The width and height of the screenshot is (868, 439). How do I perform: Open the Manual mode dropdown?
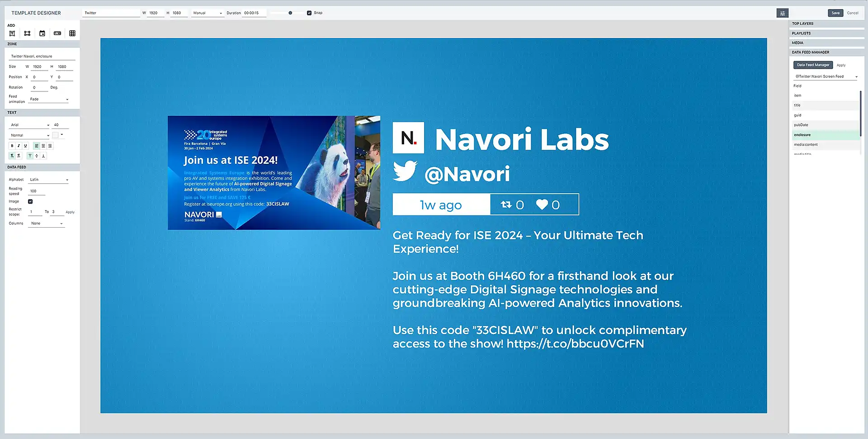pos(208,13)
